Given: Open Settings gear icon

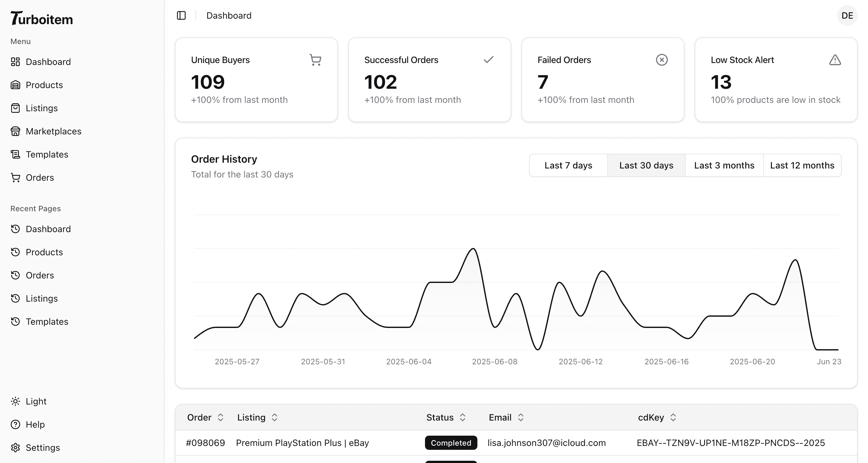Looking at the screenshot, I should pyautogui.click(x=15, y=448).
